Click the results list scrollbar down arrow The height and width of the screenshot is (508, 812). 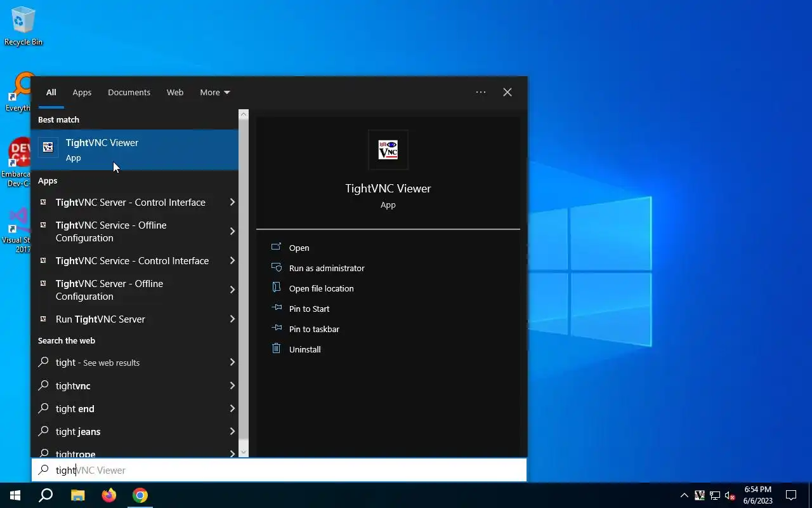(x=244, y=453)
